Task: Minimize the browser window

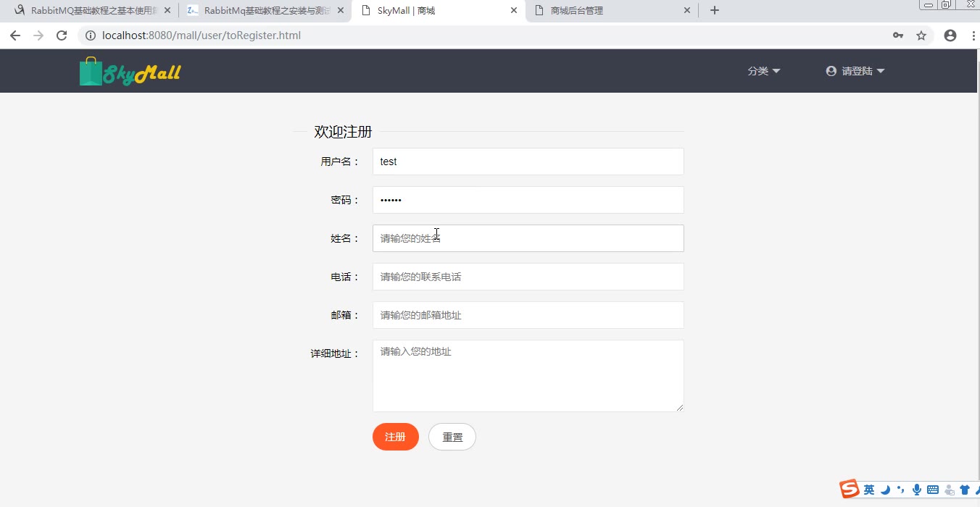Action: pos(929,4)
